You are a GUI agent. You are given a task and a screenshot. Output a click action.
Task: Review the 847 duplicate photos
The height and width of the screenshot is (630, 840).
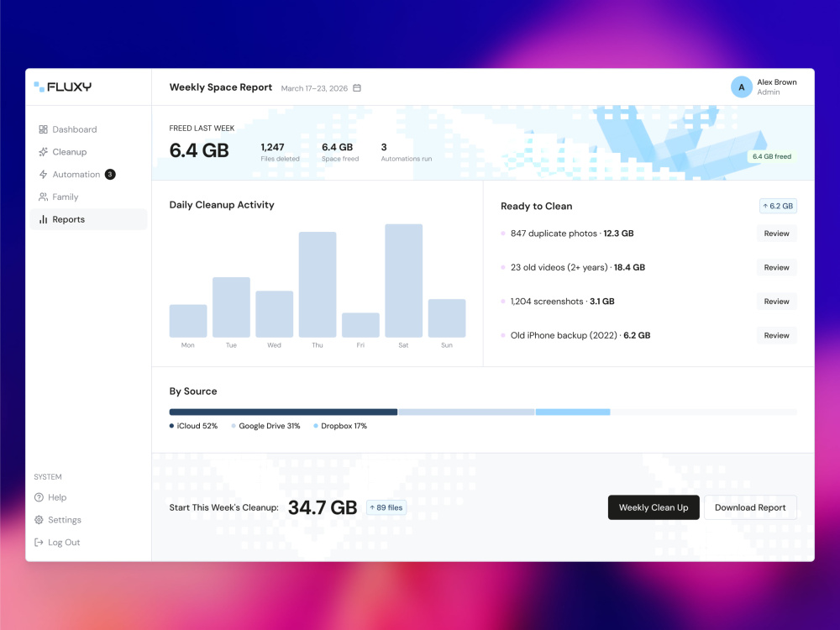click(x=776, y=234)
